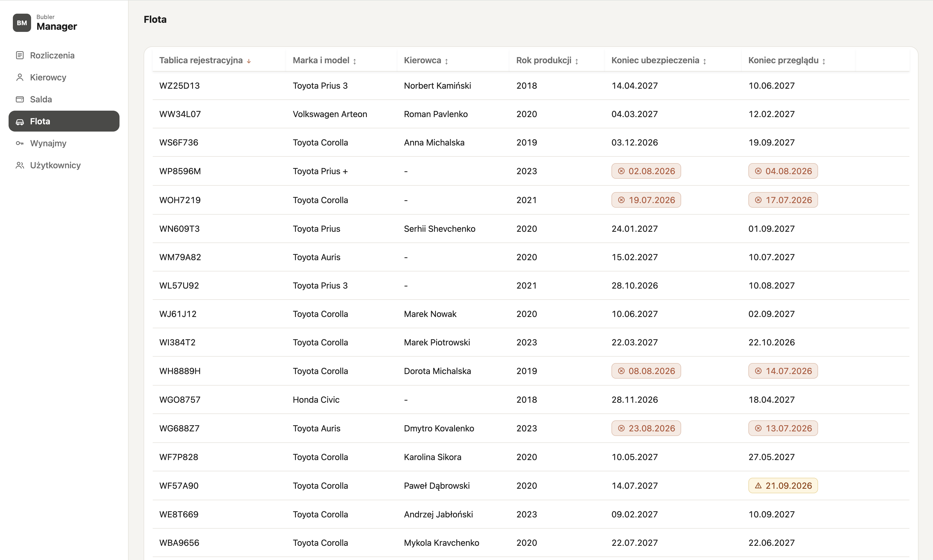The width and height of the screenshot is (933, 560).
Task: Click driver Dmytro Kovalenko
Action: click(439, 428)
